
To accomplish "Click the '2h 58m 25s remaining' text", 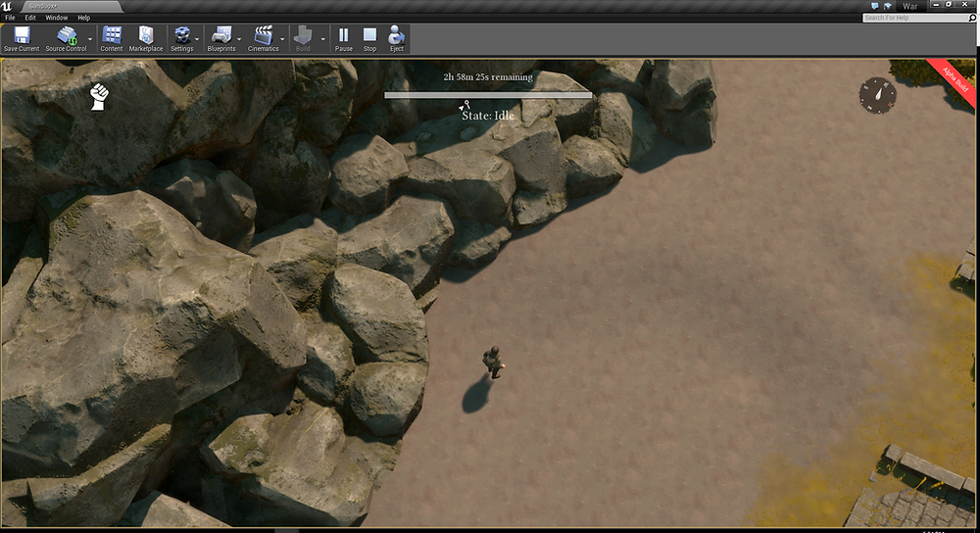I will 488,76.
